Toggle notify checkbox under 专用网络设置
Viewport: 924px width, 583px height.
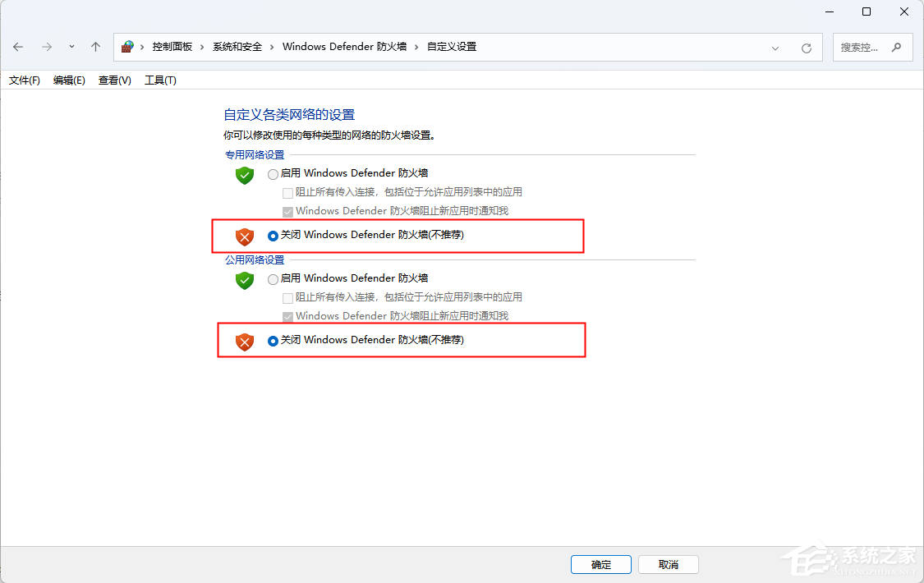click(287, 211)
